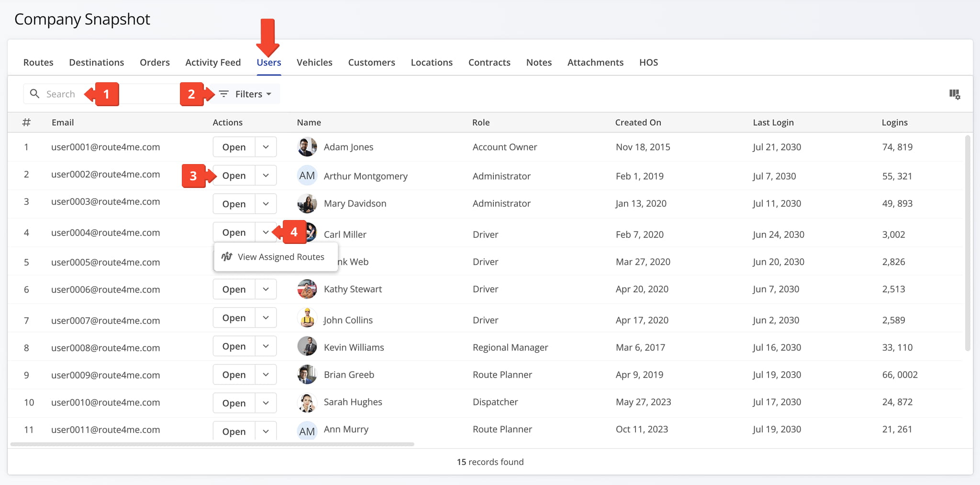
Task: Open the Contracts tab
Action: click(490, 62)
